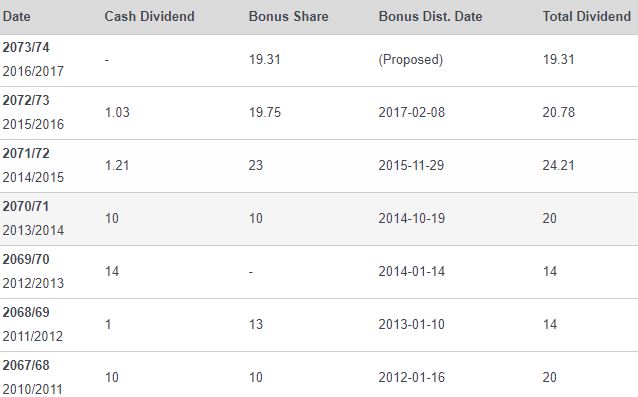
Task: Click bonus share value 13
Action: point(256,325)
